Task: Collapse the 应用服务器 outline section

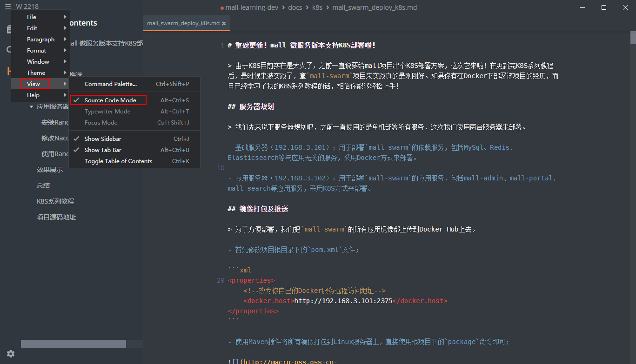Action: point(31,106)
